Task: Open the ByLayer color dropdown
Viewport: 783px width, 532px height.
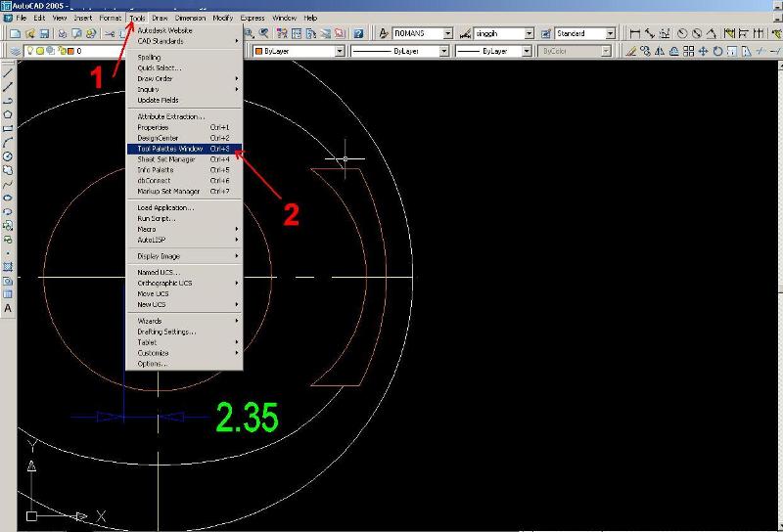Action: [x=340, y=51]
